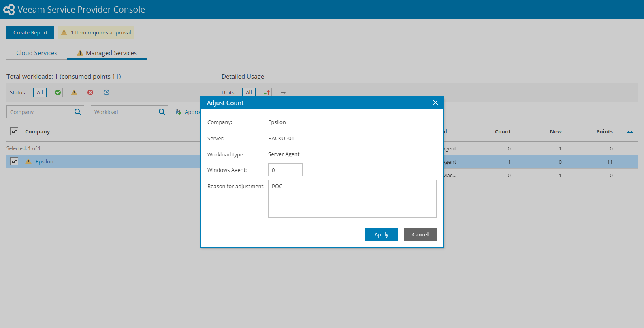Click the 'Detailed Usage' heading
Viewport: 644px width, 328px height.
click(x=243, y=77)
